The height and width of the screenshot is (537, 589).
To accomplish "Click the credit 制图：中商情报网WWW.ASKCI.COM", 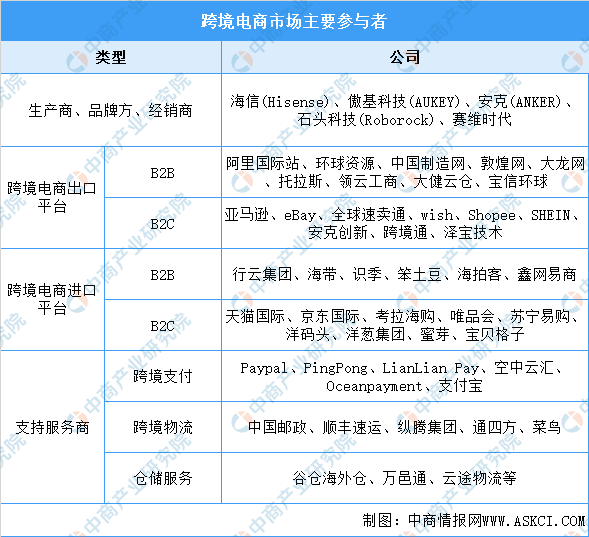I will pyautogui.click(x=474, y=520).
